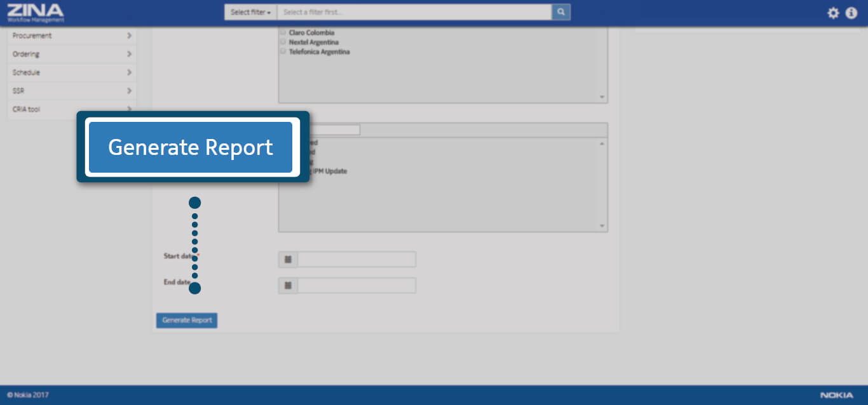Click the Nokia logo in footer
The height and width of the screenshot is (405, 868).
(x=836, y=395)
